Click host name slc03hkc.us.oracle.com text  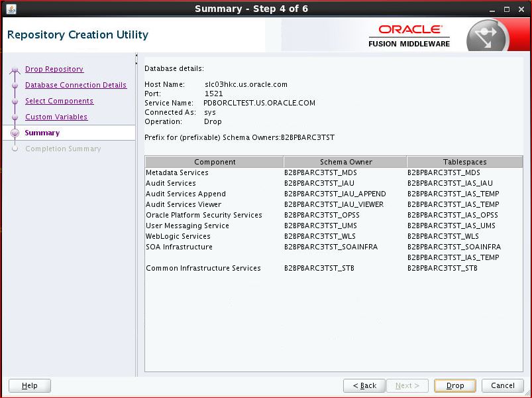[246, 84]
